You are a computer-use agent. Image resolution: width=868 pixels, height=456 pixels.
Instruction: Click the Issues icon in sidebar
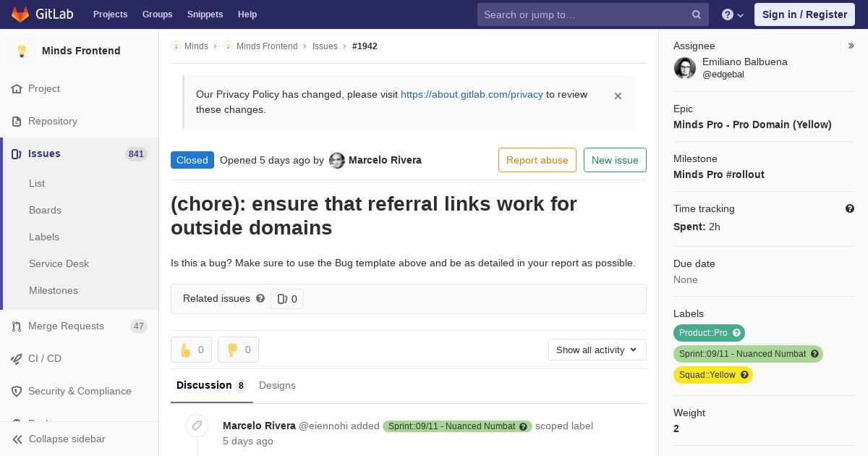click(17, 153)
